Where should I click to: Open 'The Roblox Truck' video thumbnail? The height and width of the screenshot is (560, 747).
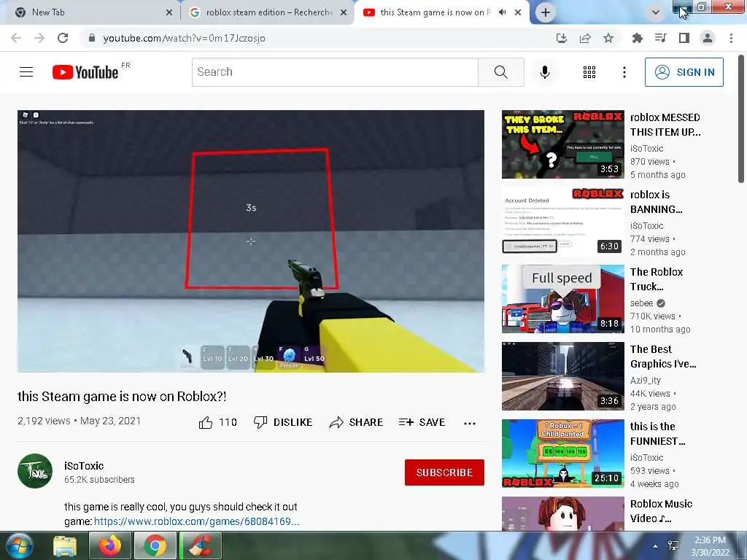[562, 298]
